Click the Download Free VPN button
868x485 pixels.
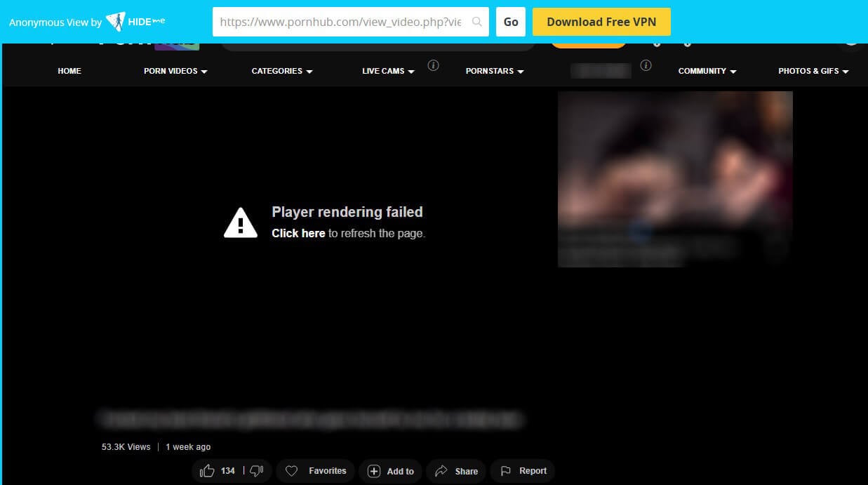pyautogui.click(x=601, y=22)
